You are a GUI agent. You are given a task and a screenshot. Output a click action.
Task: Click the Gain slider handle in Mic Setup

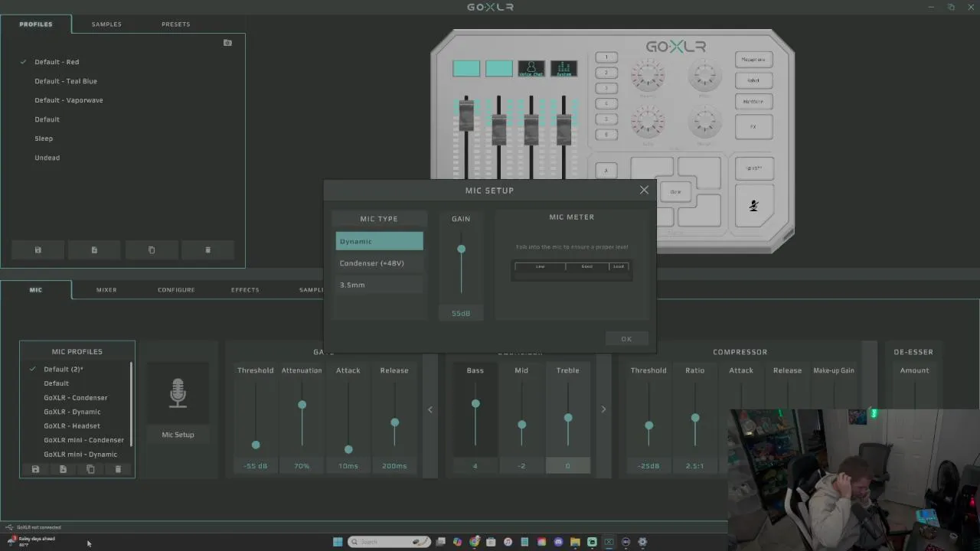click(x=461, y=249)
